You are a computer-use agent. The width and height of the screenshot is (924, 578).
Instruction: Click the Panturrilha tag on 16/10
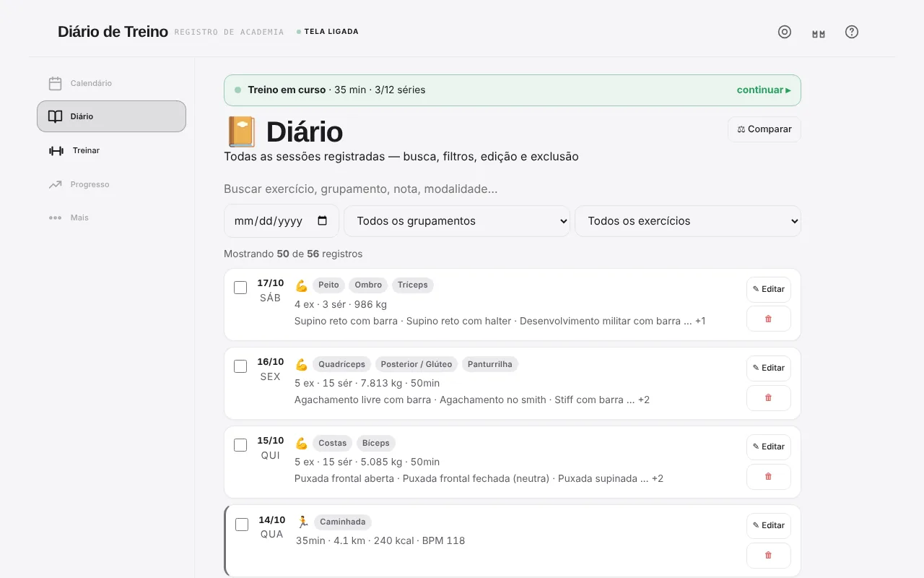(490, 364)
